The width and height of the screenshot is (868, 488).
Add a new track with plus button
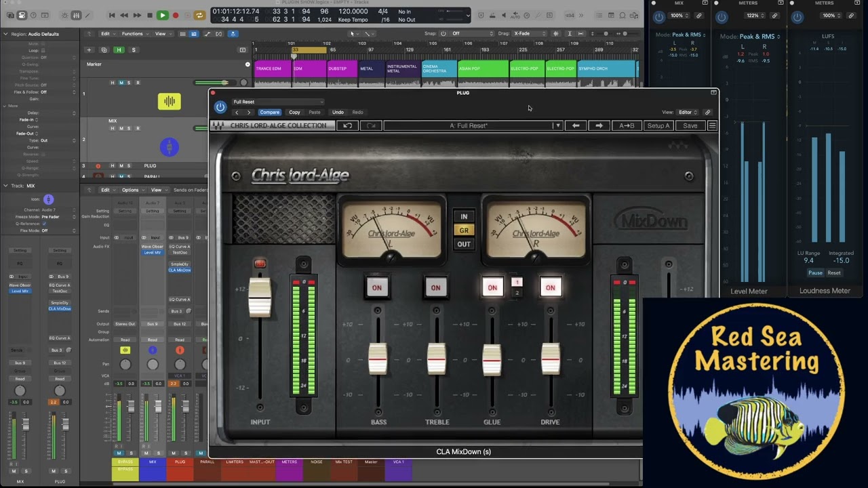click(x=89, y=49)
